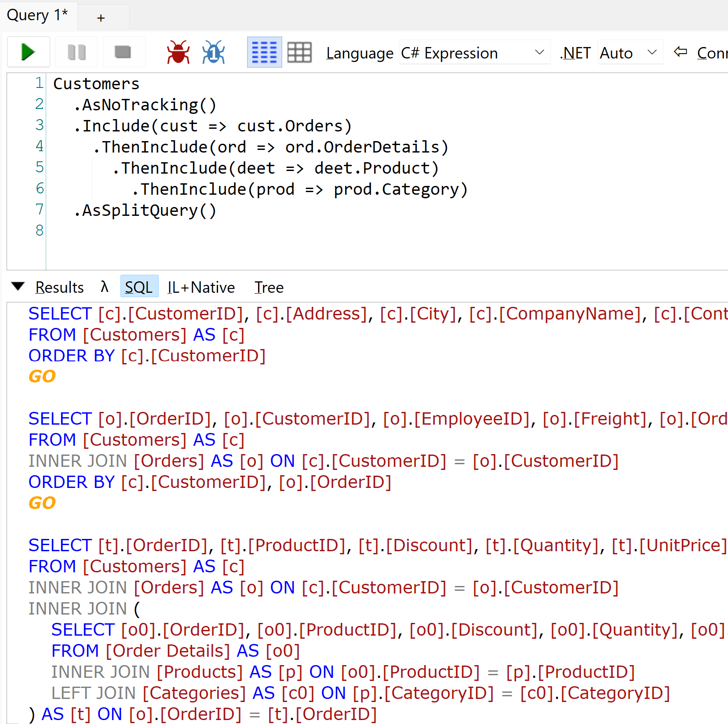Open the .NET Auto version dropdown
This screenshot has height=724, width=728.
630,53
